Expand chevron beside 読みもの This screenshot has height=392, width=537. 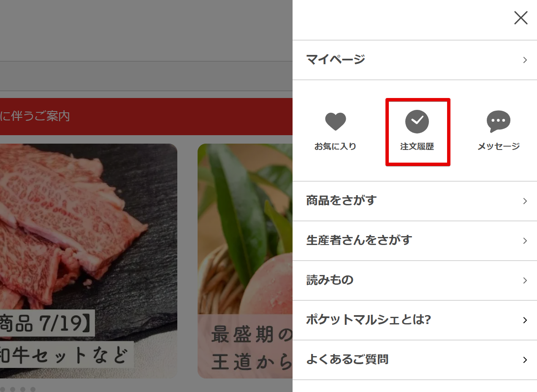tap(525, 280)
